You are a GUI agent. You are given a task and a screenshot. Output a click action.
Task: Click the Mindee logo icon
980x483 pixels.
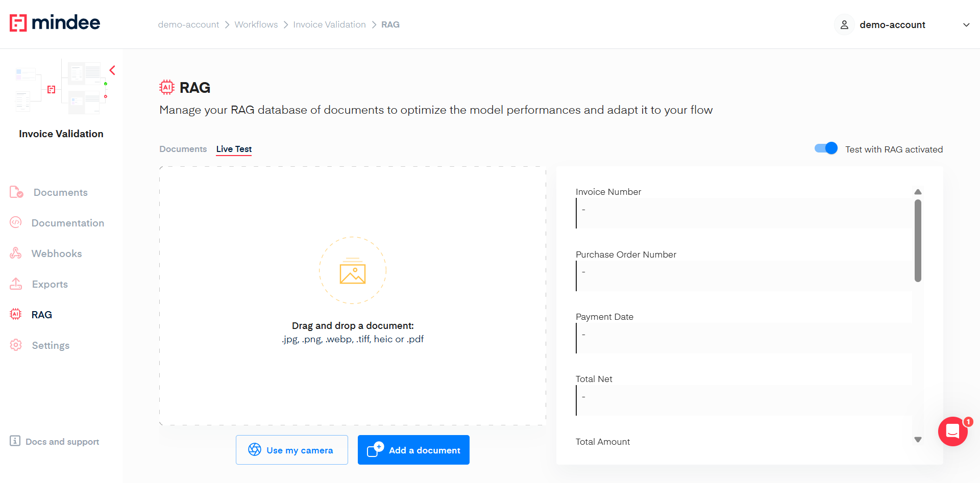click(18, 23)
